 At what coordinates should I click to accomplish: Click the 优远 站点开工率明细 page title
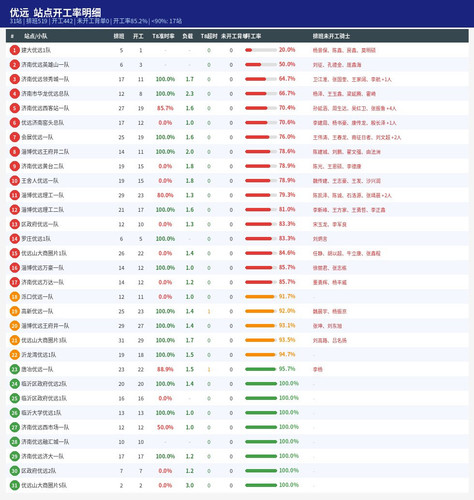tap(55, 13)
